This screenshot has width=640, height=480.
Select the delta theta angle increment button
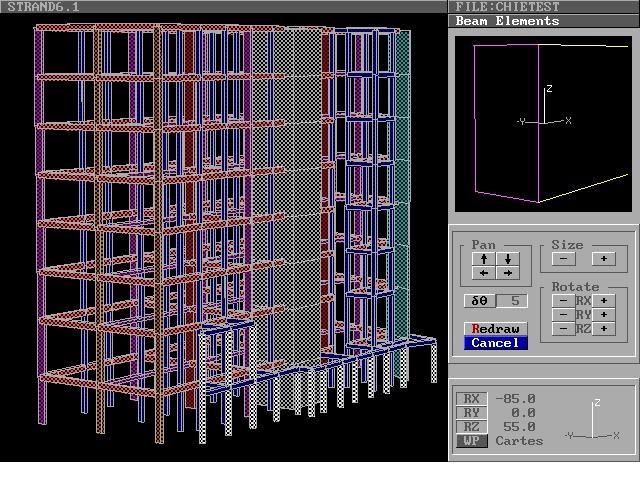point(479,300)
